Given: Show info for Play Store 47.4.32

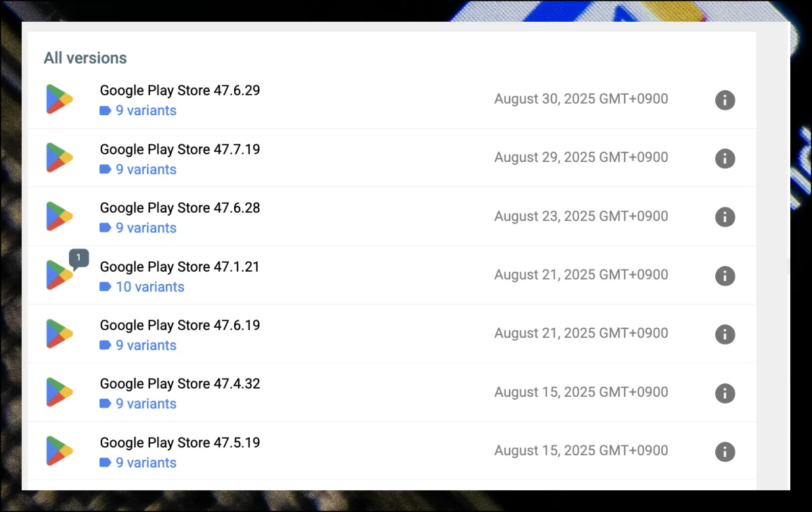Looking at the screenshot, I should tap(725, 393).
